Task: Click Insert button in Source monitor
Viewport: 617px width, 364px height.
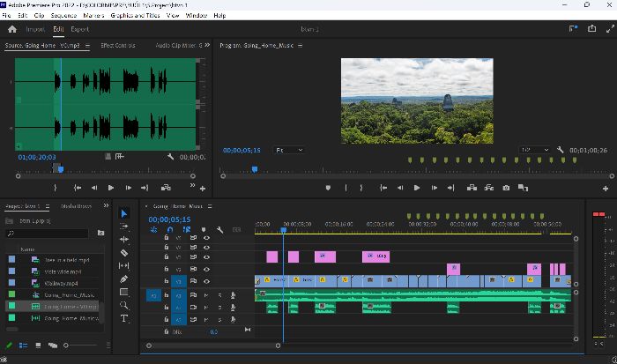Action: (x=166, y=188)
